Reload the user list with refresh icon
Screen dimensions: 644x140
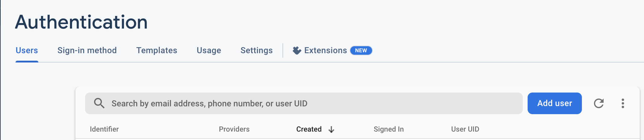(x=599, y=103)
